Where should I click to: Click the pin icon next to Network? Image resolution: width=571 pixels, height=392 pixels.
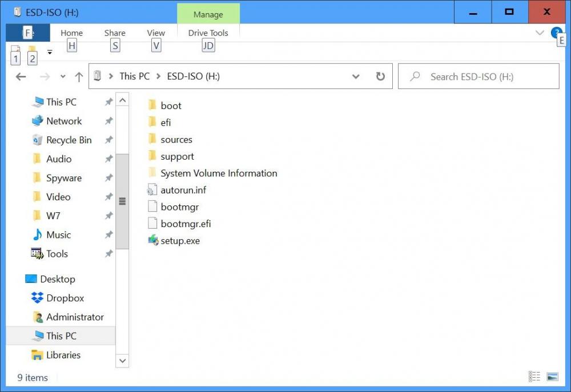click(108, 121)
